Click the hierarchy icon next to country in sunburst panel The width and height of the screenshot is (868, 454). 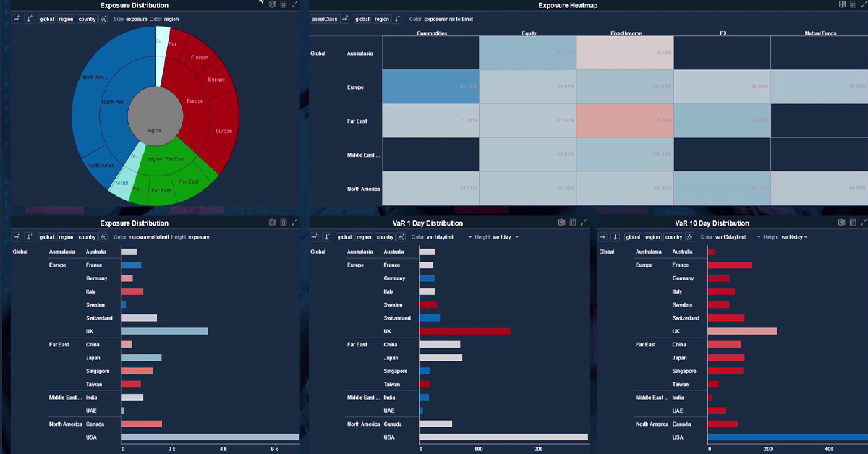tap(104, 19)
